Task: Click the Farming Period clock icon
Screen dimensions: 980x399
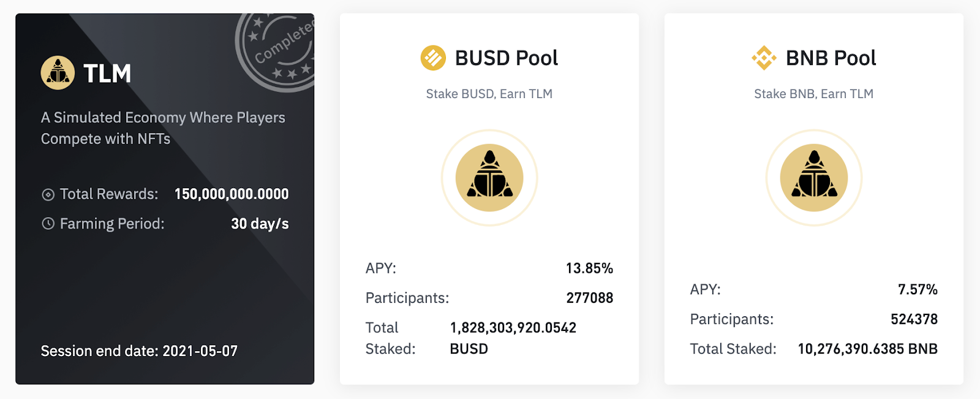Action: pos(48,224)
